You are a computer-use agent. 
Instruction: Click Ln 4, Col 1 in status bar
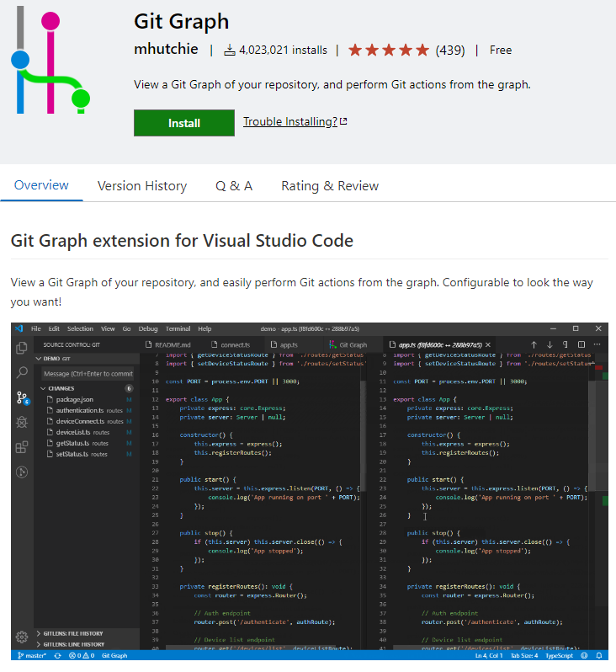tap(489, 656)
